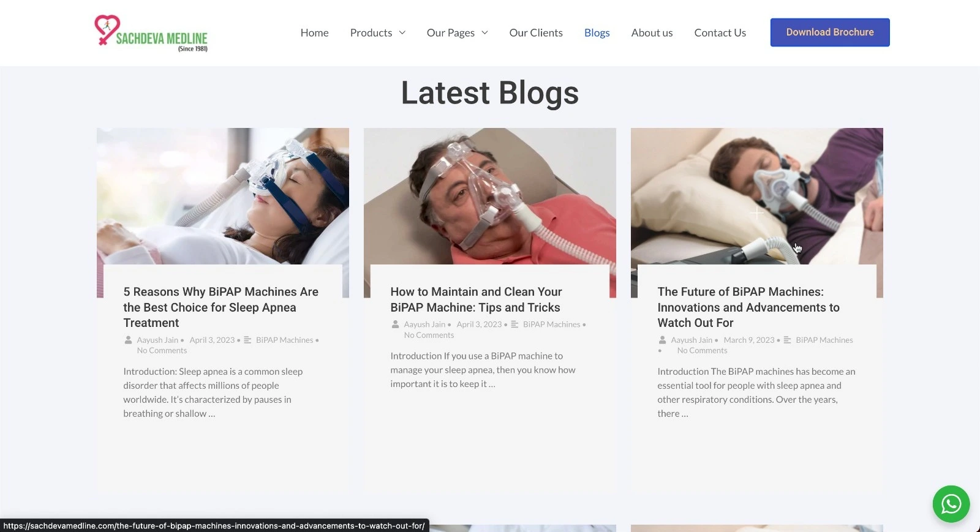Click category icon next to BiPAP Machines in second post
980x532 pixels.
pos(514,324)
